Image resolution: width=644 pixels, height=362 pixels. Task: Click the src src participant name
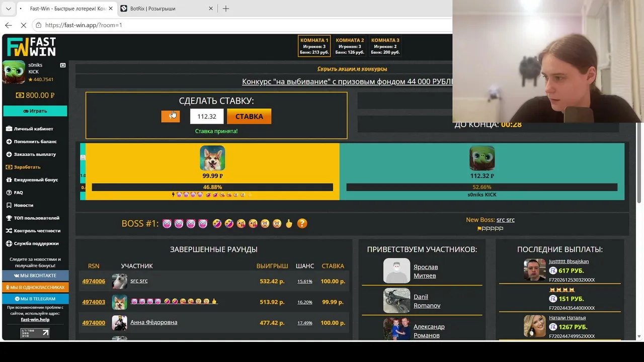[x=139, y=281]
